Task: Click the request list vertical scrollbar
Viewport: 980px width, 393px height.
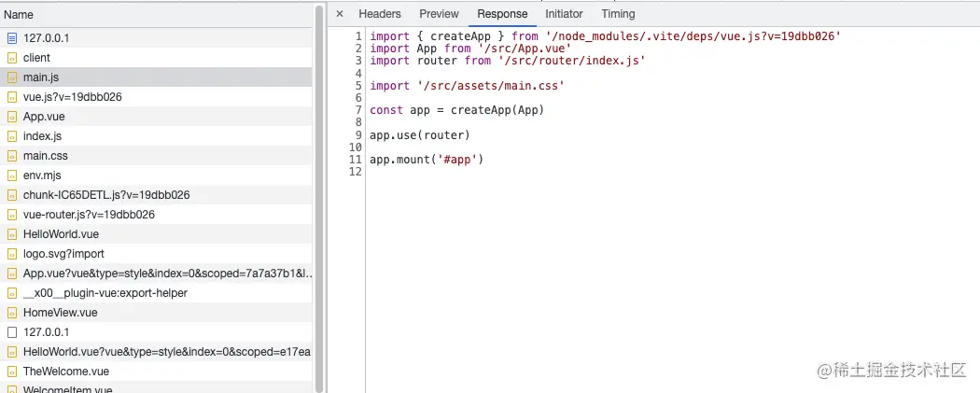Action: click(x=319, y=200)
